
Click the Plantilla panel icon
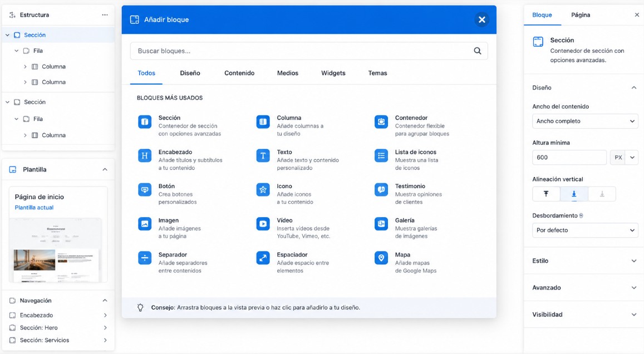(x=13, y=169)
